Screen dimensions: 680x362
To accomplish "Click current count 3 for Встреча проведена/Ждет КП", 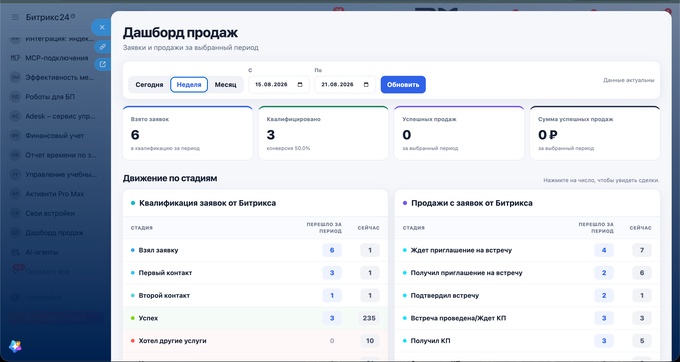I will [x=642, y=318].
